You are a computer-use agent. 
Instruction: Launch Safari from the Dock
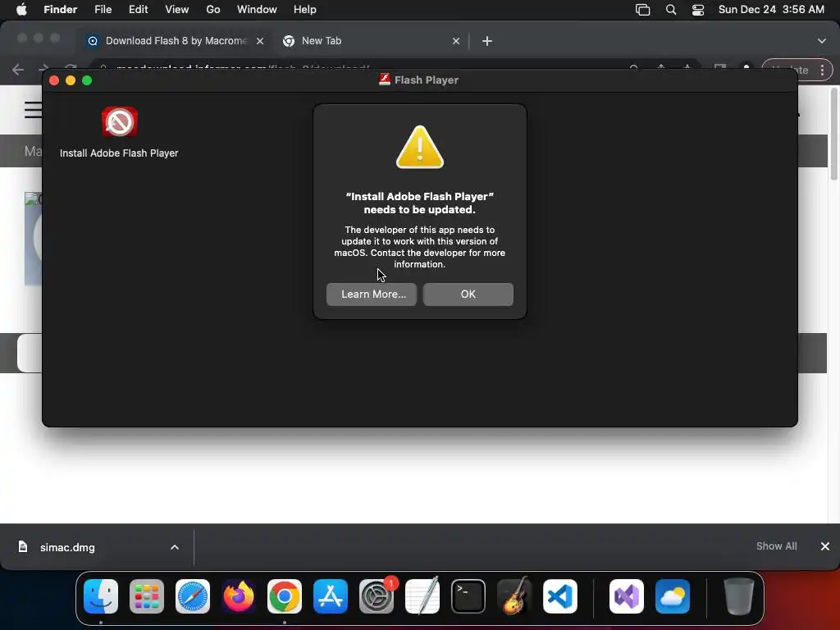193,596
